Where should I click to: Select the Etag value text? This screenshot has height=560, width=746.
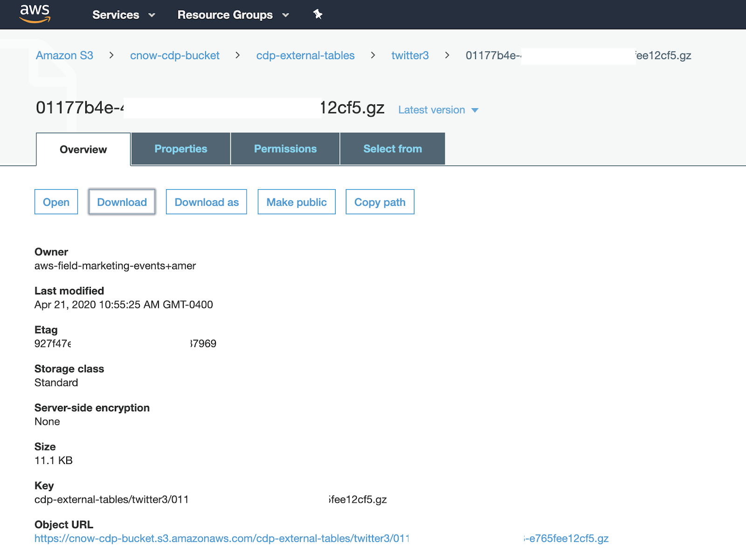[x=125, y=343]
